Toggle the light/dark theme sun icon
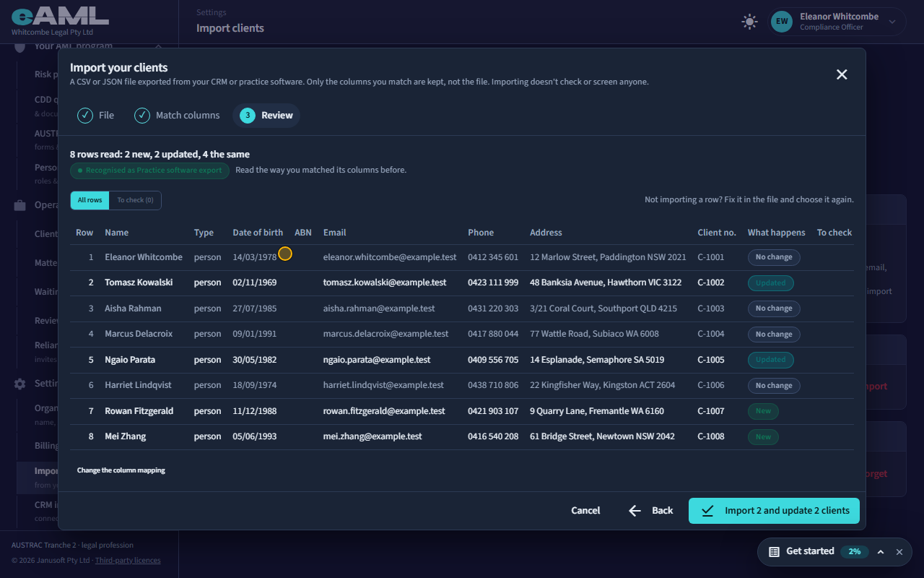Image resolution: width=924 pixels, height=578 pixels. pos(749,22)
